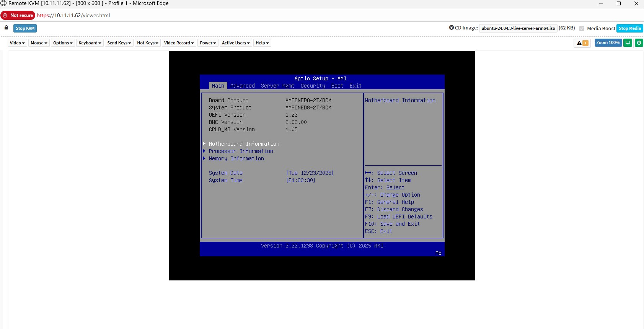Click the globe icon in title bar

click(3, 3)
